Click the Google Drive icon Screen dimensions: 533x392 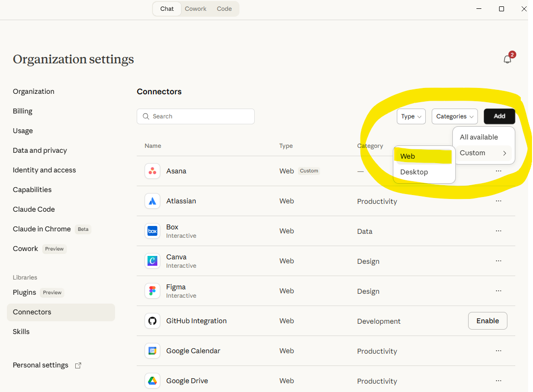pyautogui.click(x=152, y=381)
